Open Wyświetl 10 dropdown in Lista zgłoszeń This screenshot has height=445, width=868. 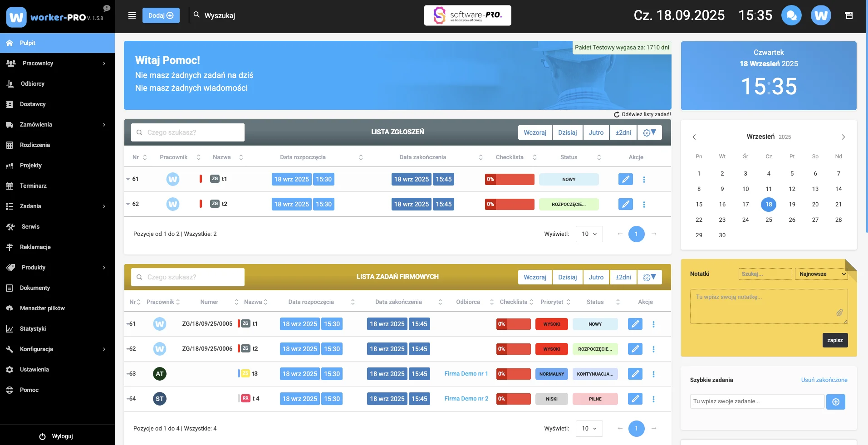coord(589,234)
